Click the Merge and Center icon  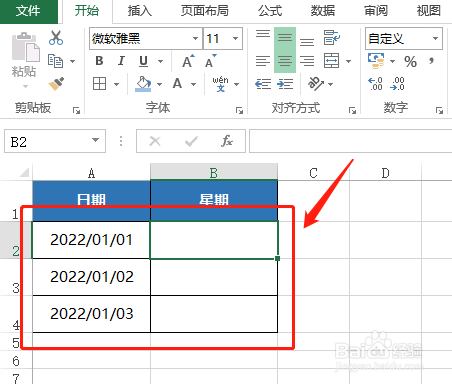click(x=332, y=61)
